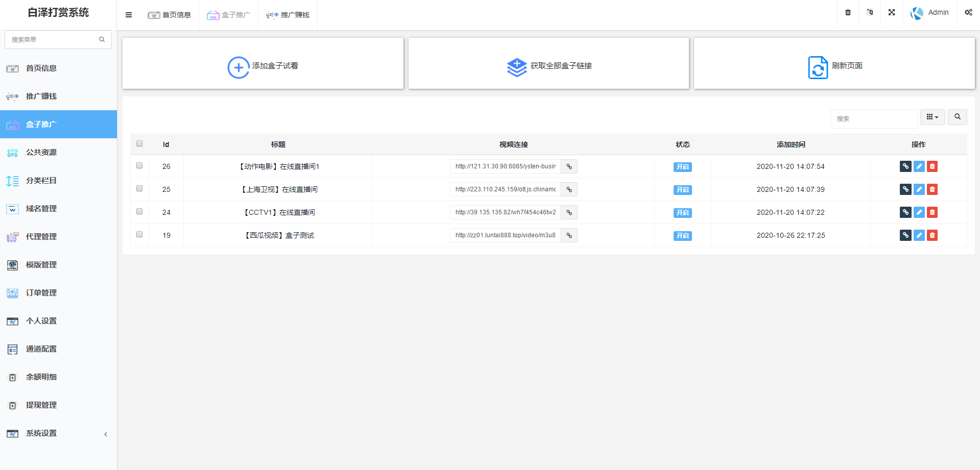Click 获取全部盒子链接 button

[548, 66]
